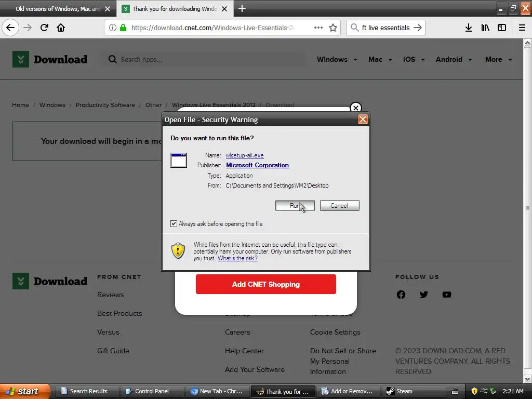This screenshot has height=399, width=532.
Task: Click the page scrollbar up arrow
Action: (x=527, y=43)
